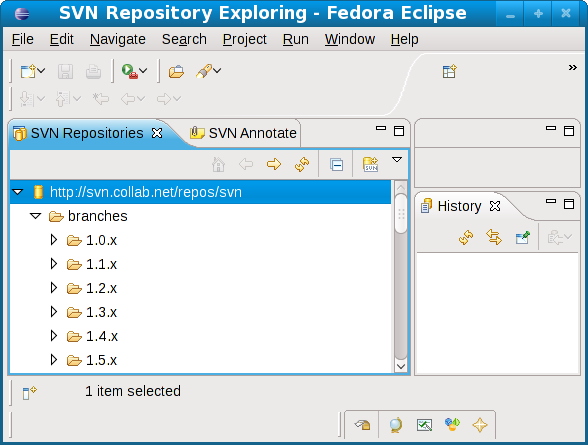Click the Previous Annotation toolbar icon
The height and width of the screenshot is (445, 588).
click(63, 99)
